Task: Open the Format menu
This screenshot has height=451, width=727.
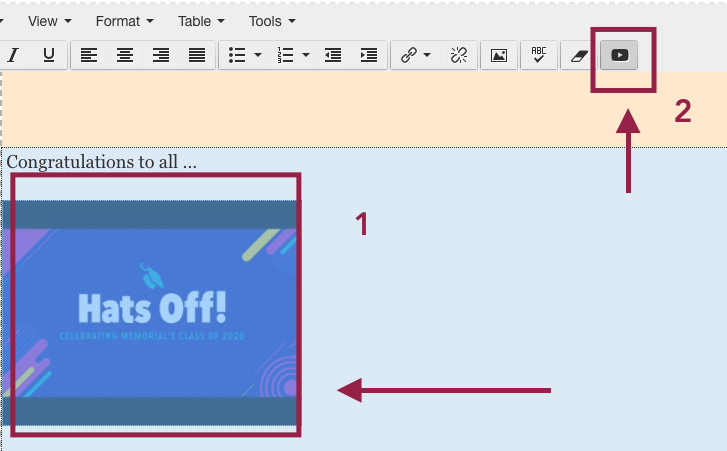Action: point(125,21)
